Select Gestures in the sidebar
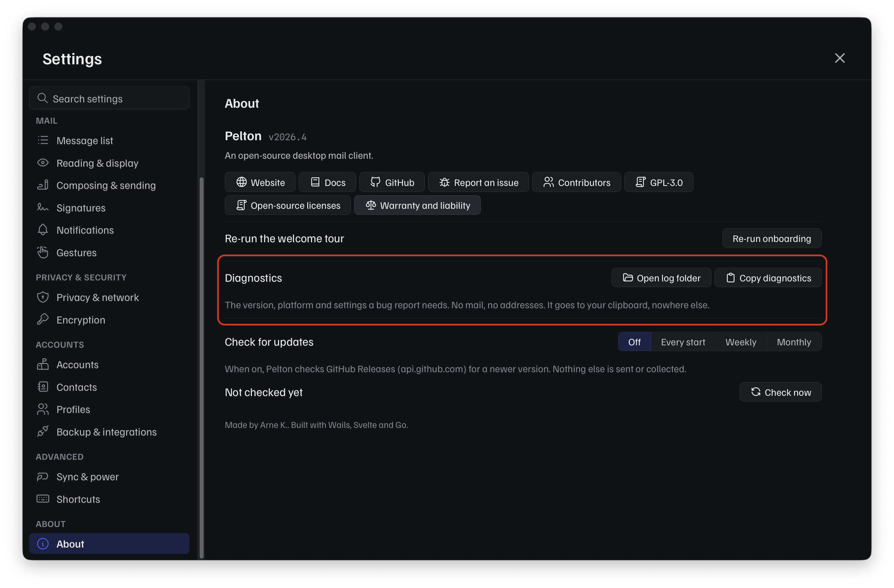 [109, 252]
